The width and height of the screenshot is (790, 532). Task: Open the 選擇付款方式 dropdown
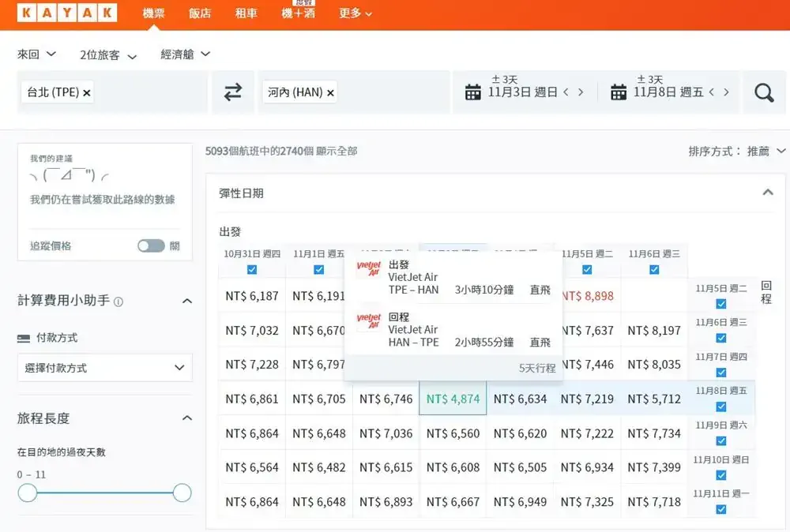click(104, 368)
